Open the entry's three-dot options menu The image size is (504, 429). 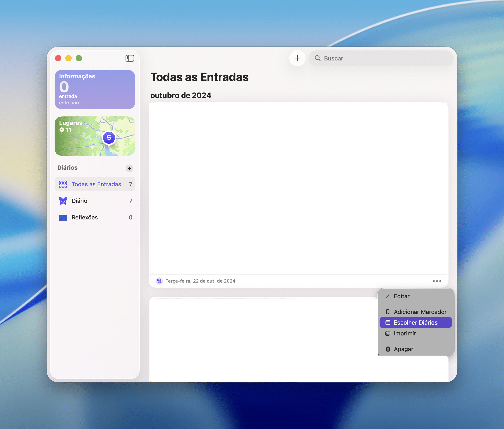(437, 281)
